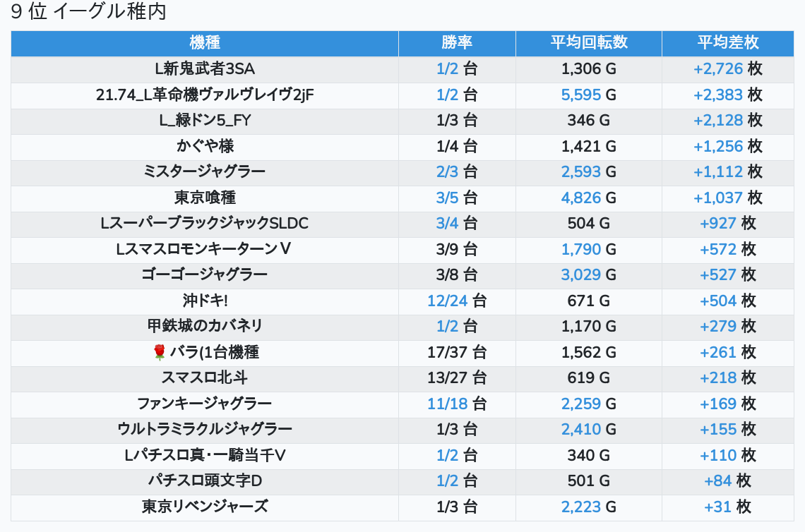
Task: Click the 11/18 win rate for ファンキージャグラー
Action: (447, 404)
